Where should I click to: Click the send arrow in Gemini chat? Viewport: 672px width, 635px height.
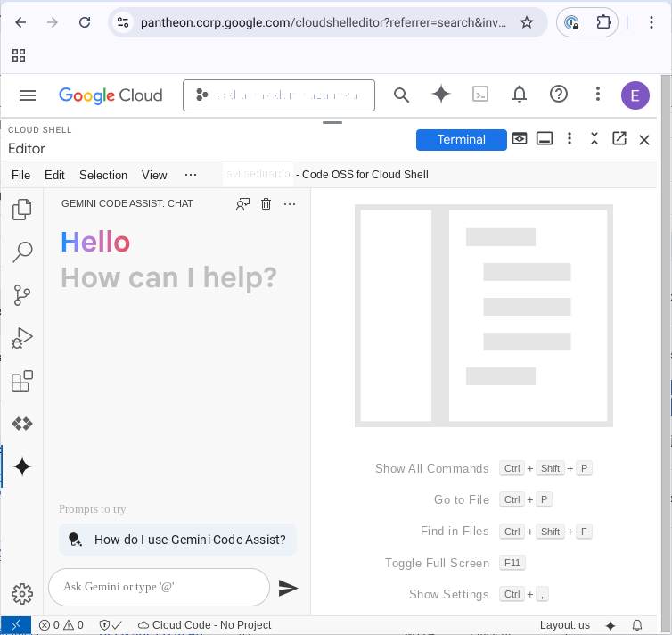(x=288, y=588)
